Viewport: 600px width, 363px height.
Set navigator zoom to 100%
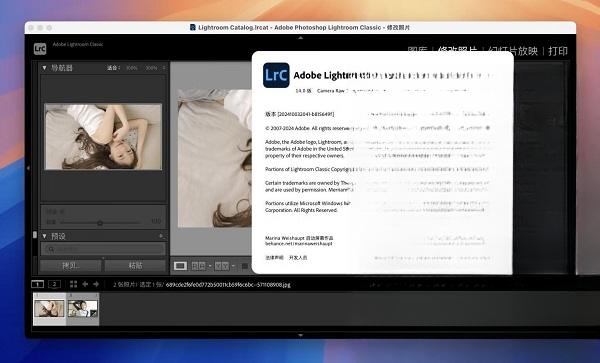(132, 68)
